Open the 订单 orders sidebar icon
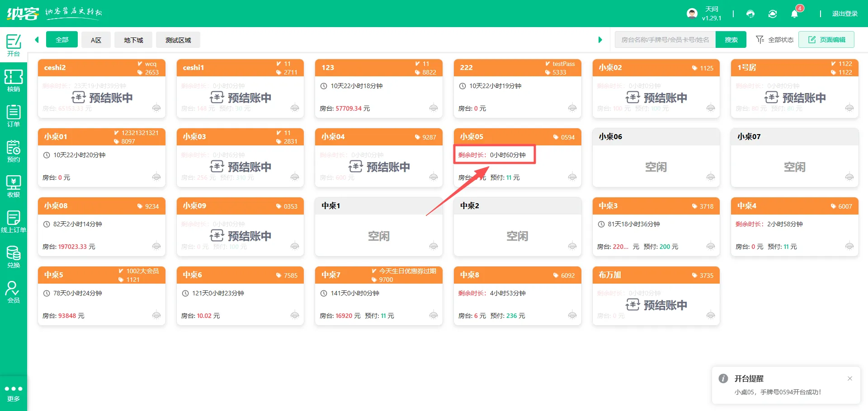Viewport: 868px width, 411px height. (14, 116)
